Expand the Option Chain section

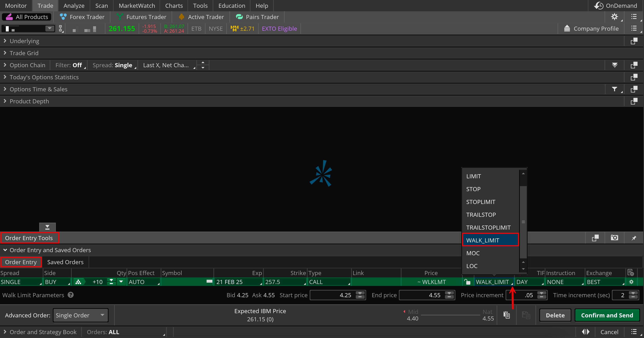click(x=5, y=65)
